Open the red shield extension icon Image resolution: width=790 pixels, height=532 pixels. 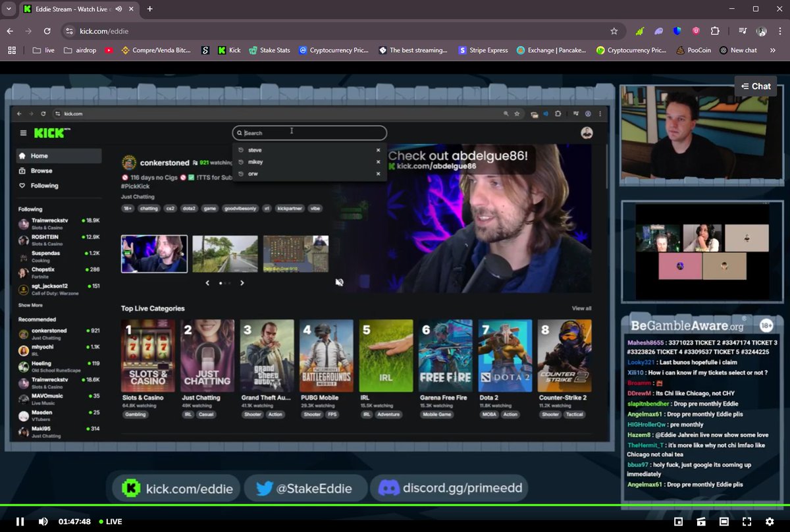696,31
